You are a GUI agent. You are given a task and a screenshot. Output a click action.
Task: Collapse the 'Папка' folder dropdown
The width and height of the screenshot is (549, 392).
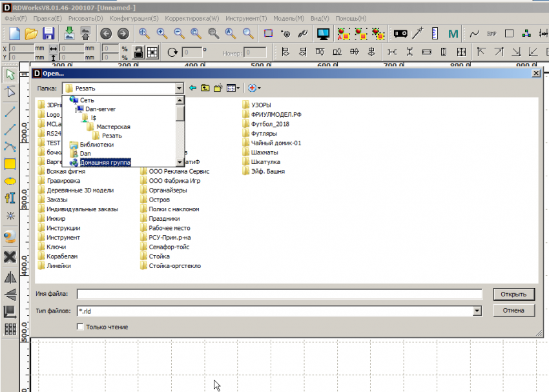(x=179, y=88)
